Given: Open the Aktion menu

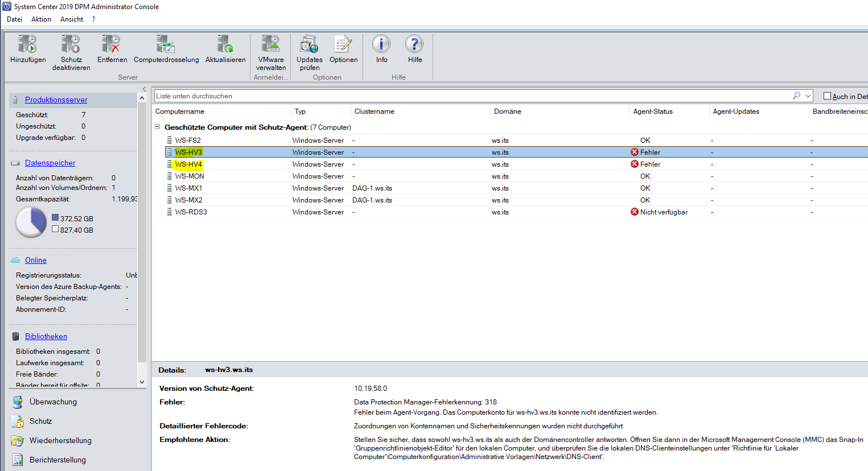Looking at the screenshot, I should 41,19.
